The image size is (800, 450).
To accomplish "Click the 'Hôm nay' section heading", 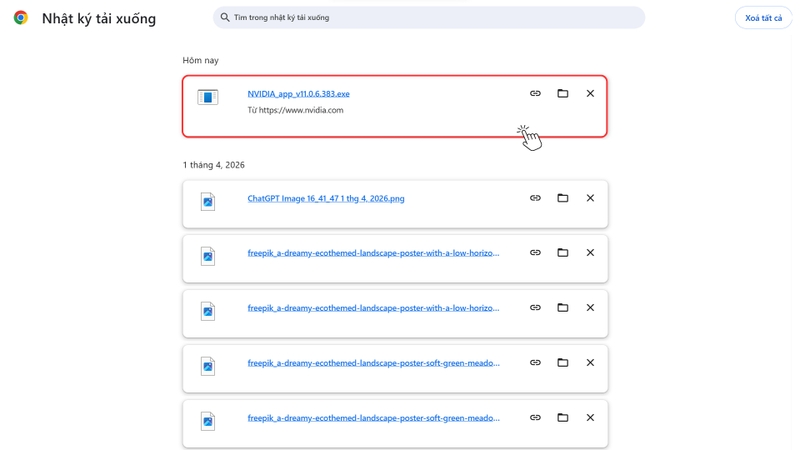I will tap(201, 60).
